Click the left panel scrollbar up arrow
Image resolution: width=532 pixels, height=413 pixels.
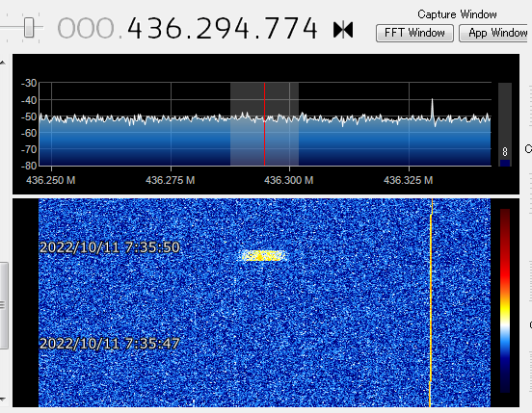pos(2,63)
